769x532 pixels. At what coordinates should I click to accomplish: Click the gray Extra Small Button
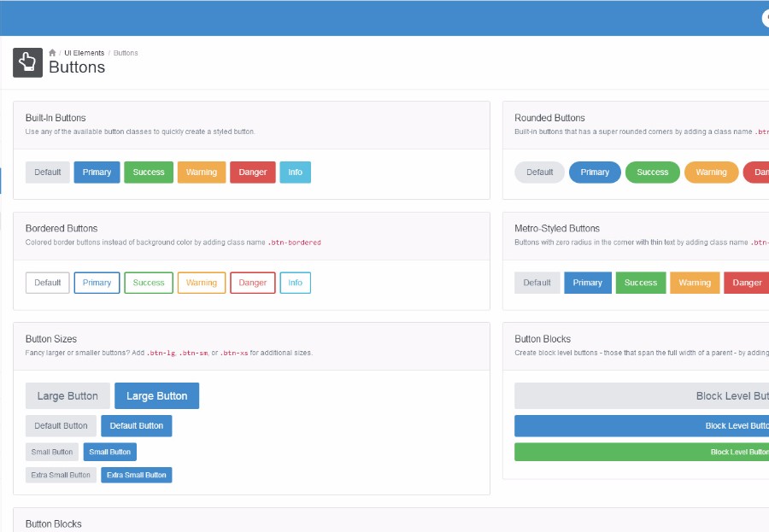(61, 475)
